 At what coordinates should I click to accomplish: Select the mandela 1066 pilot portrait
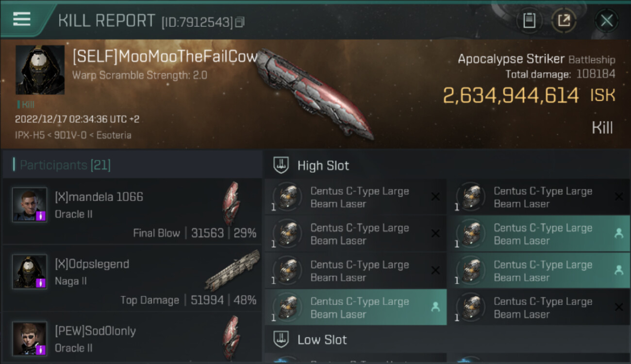coord(30,205)
